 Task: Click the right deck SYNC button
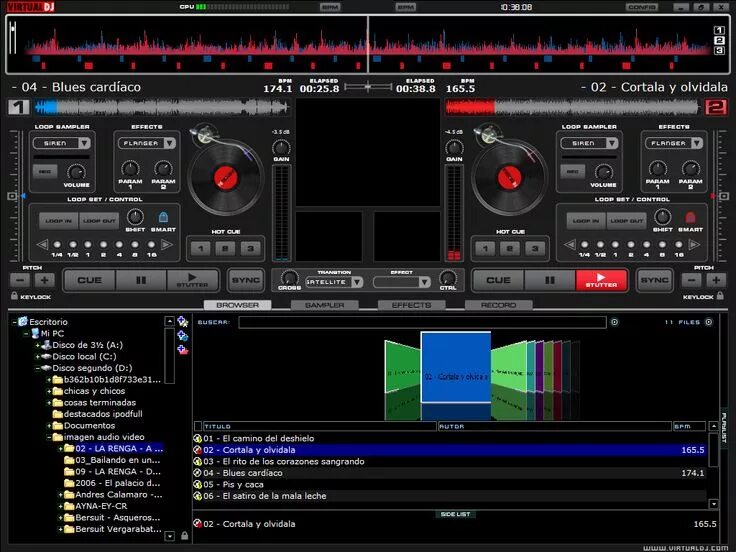pos(654,280)
